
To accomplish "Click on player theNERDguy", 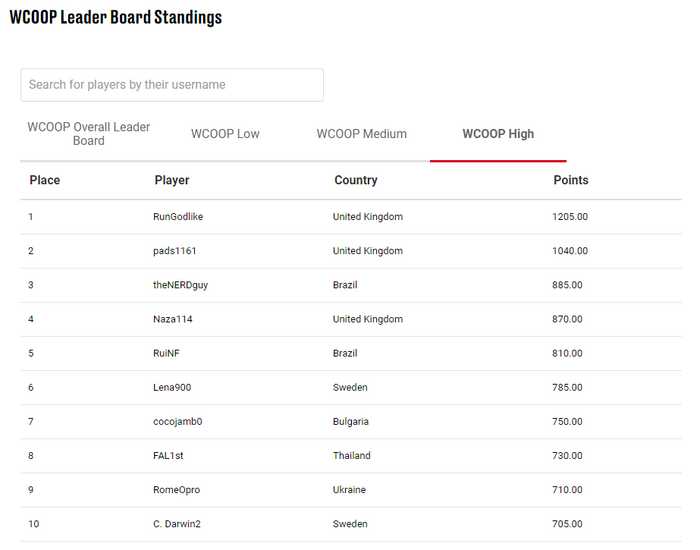I will (180, 285).
